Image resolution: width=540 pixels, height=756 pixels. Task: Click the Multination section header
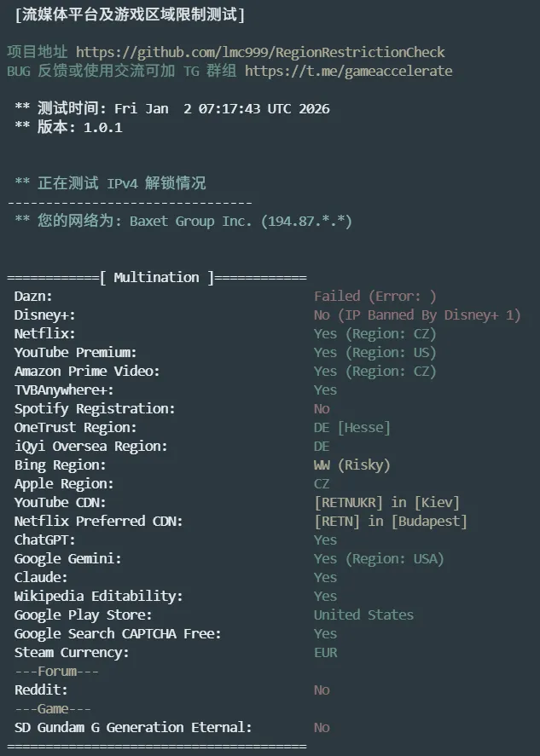[157, 278]
